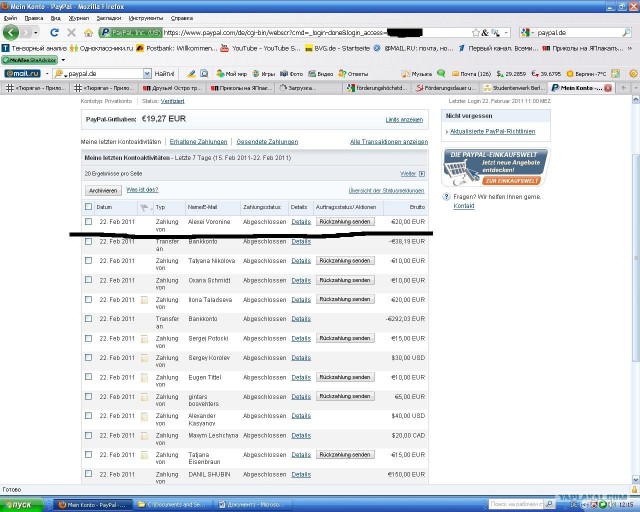The width and height of the screenshot is (640, 512).
Task: Click in the mail.ru toolbar search field
Action: coord(104,73)
